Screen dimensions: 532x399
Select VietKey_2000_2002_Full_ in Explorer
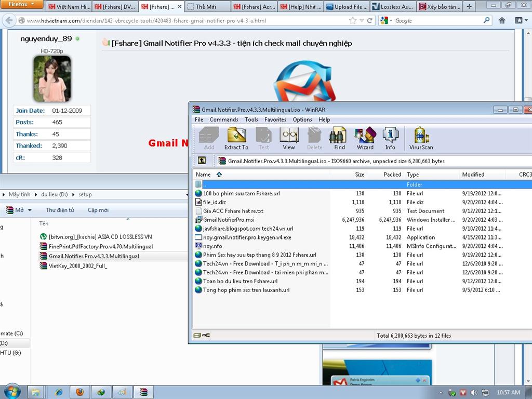[78, 266]
